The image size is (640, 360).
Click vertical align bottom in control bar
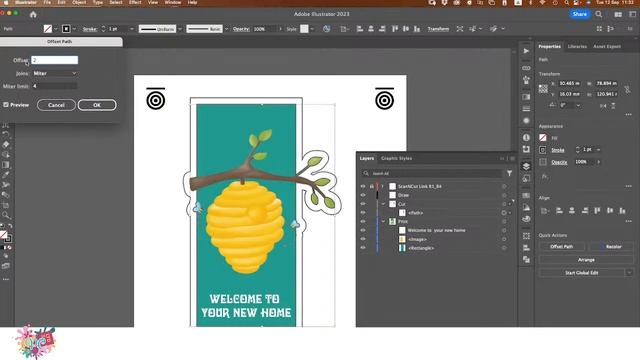[x=417, y=29]
